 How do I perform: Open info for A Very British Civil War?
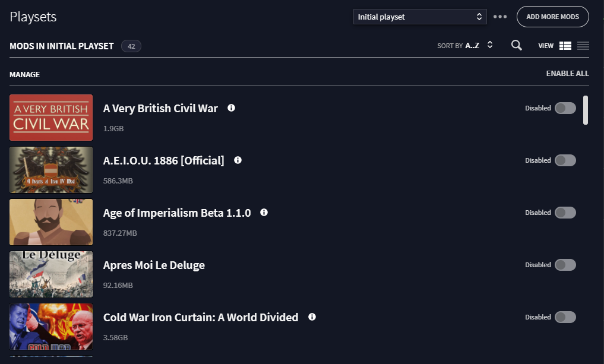231,108
